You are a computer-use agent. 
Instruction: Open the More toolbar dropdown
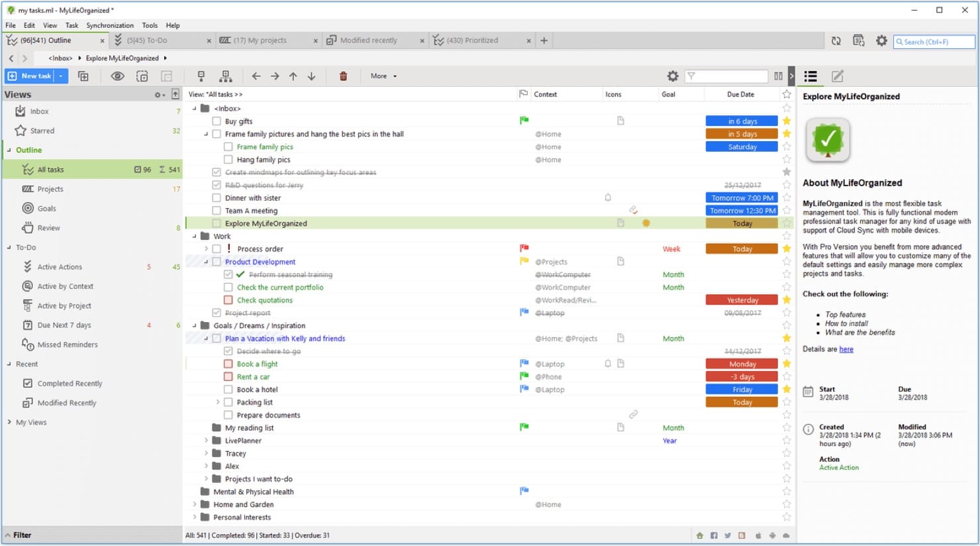tap(382, 76)
